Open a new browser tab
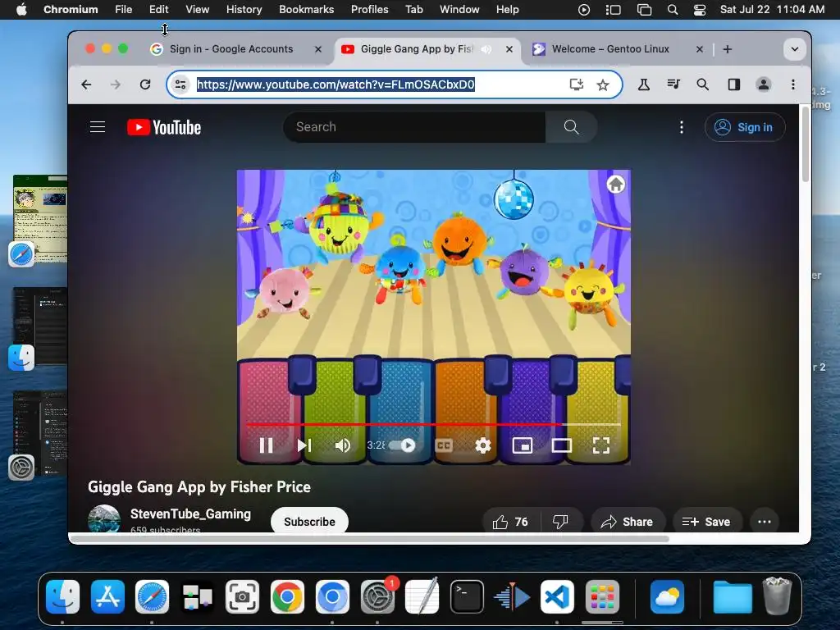The height and width of the screenshot is (630, 840). pos(727,49)
